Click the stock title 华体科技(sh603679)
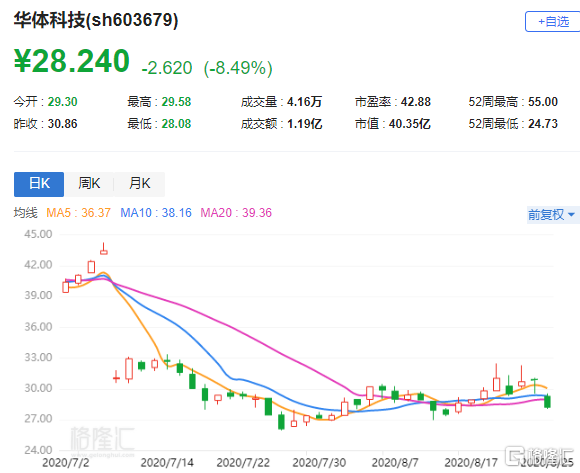Screen dimensions: 580x473 coord(96,20)
